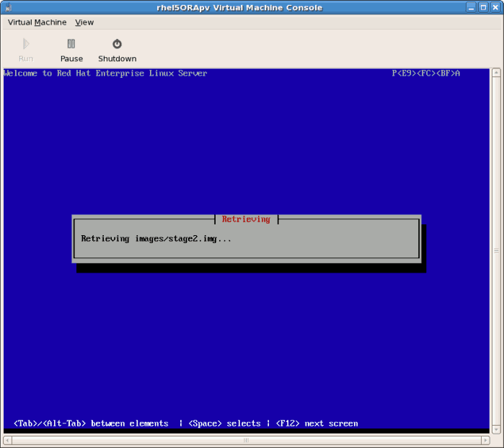Minimize the Virtual Machine Console window
504x448 pixels.
(471, 8)
